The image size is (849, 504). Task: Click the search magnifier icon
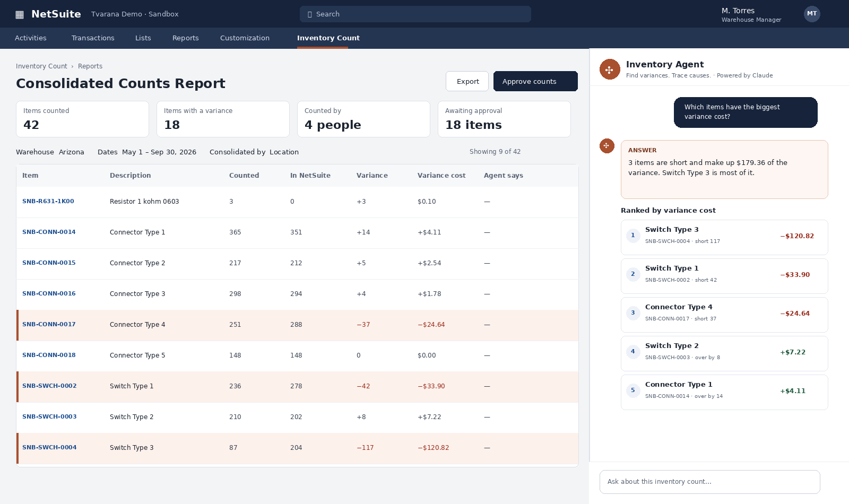click(x=310, y=14)
